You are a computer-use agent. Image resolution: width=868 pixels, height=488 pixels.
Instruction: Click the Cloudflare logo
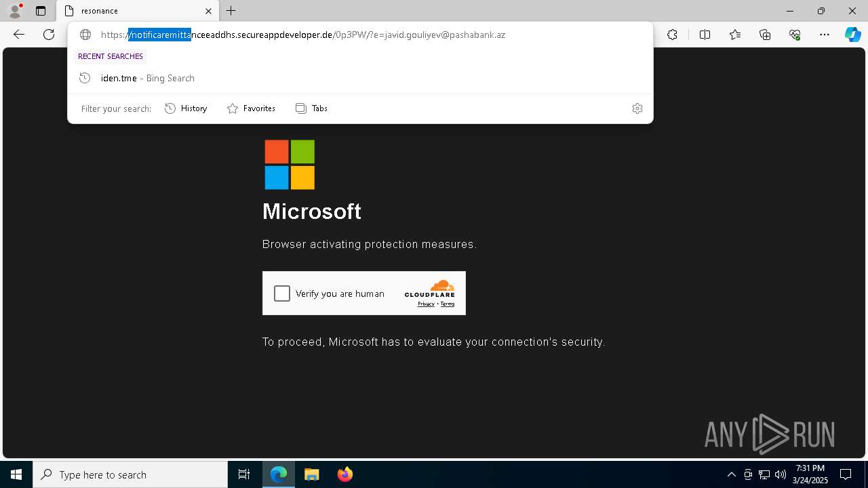(x=429, y=289)
